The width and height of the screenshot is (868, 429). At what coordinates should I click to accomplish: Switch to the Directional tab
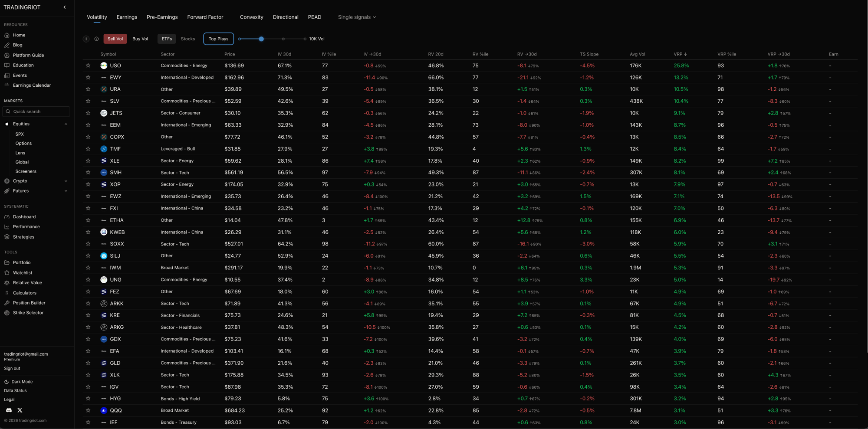tap(286, 17)
